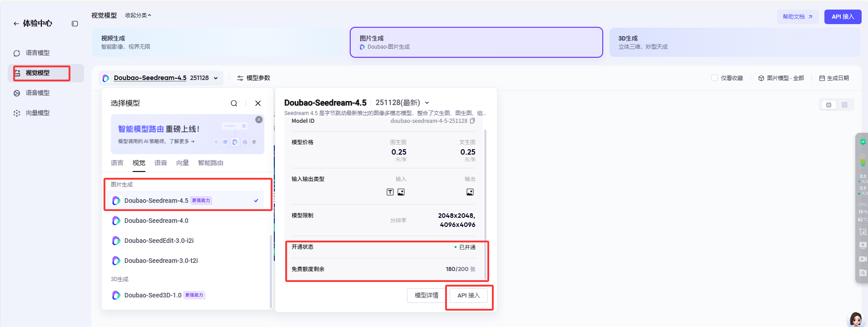Collapse categories via 收起分类
The height and width of the screenshot is (327, 868).
click(138, 15)
